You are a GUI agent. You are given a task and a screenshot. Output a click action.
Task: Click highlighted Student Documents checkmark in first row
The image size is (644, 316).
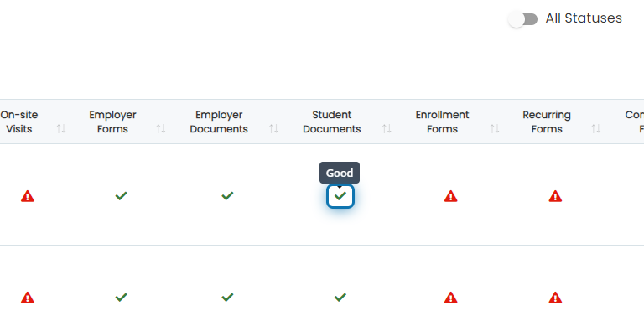(340, 196)
